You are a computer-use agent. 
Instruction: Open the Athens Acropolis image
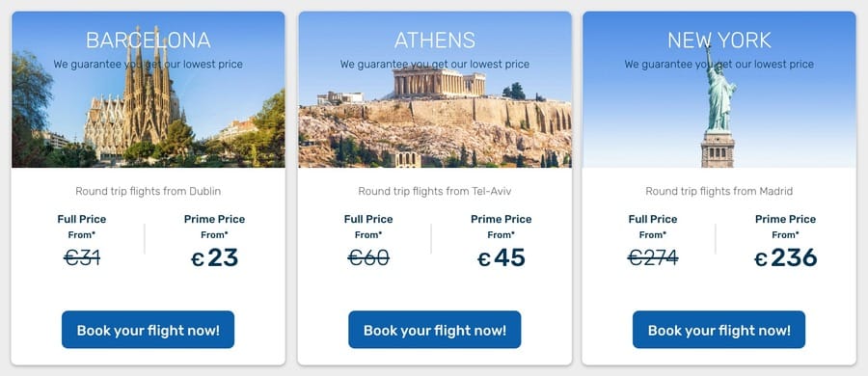[x=435, y=90]
